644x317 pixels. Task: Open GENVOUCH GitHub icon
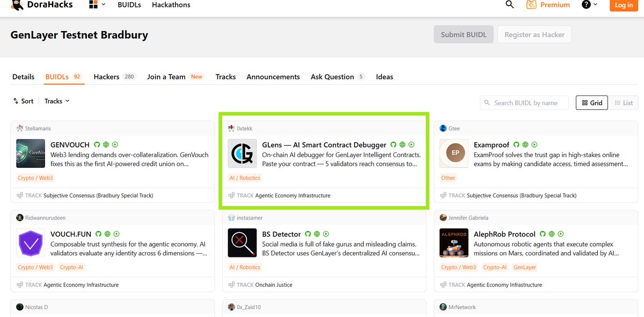(x=97, y=145)
